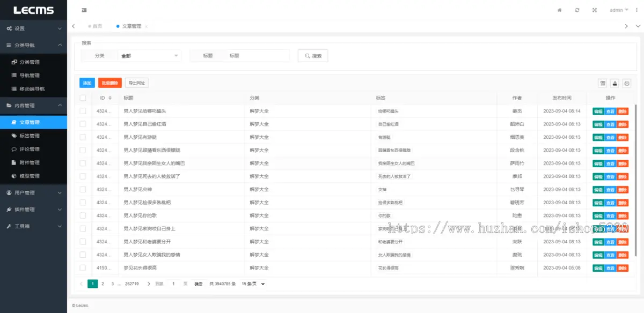Open the 分类 全部 dropdown in search

pos(150,56)
